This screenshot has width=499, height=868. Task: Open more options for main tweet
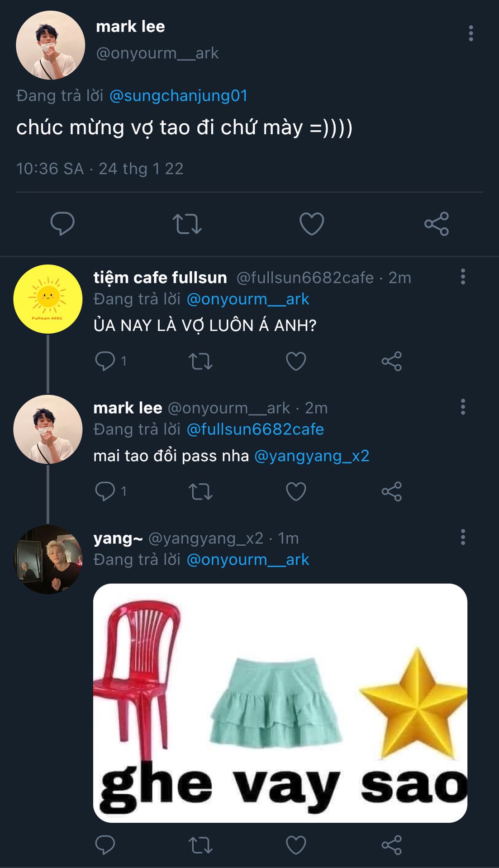tap(471, 33)
